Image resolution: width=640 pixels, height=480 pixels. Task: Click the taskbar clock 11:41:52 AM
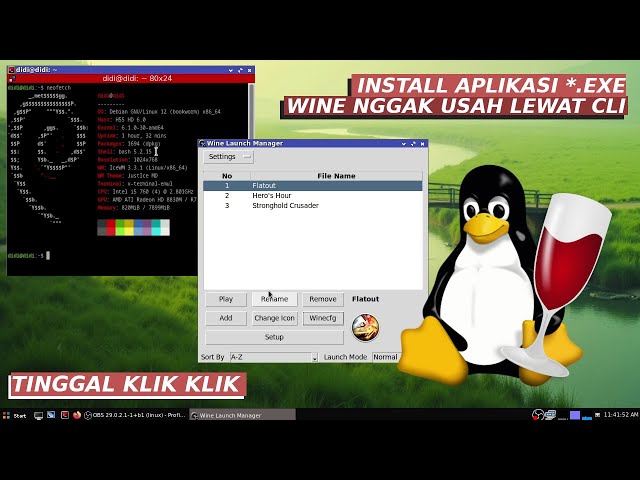point(620,415)
